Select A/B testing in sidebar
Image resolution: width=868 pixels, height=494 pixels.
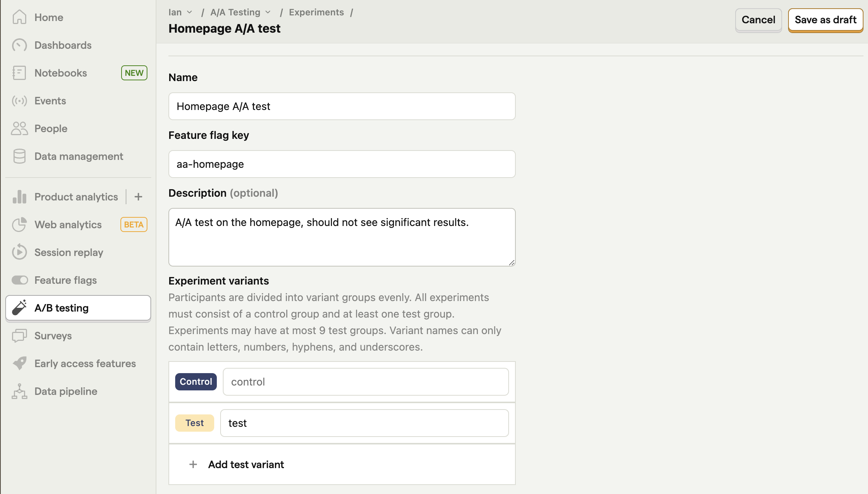coord(78,308)
